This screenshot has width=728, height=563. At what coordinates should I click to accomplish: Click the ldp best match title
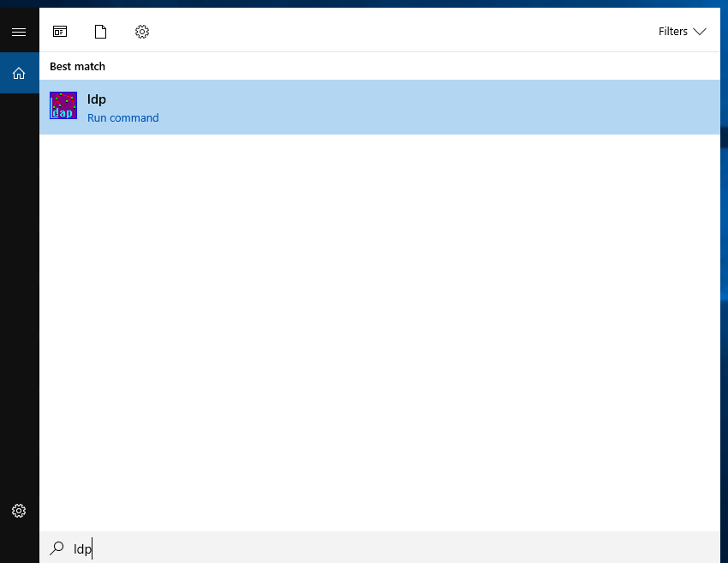click(x=97, y=99)
